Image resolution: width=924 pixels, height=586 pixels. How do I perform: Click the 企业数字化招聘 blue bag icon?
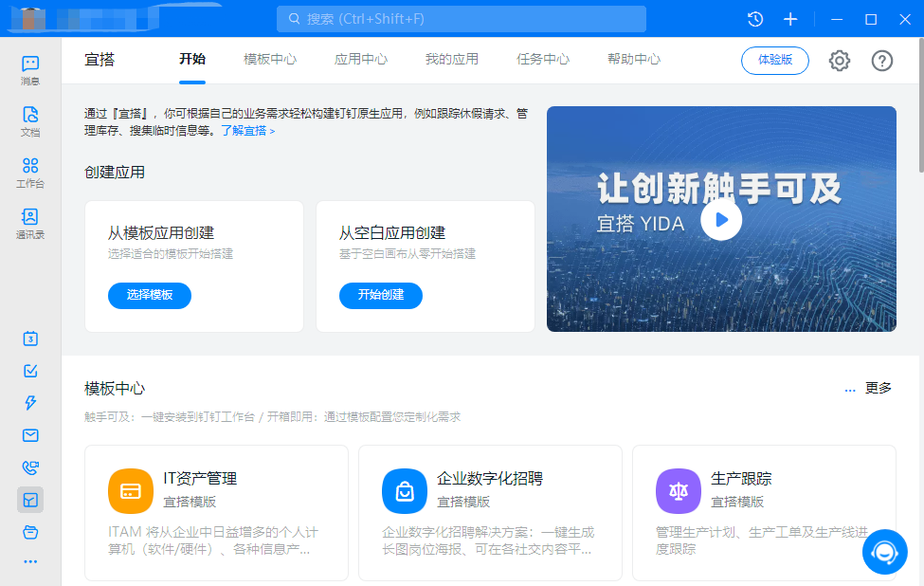405,491
